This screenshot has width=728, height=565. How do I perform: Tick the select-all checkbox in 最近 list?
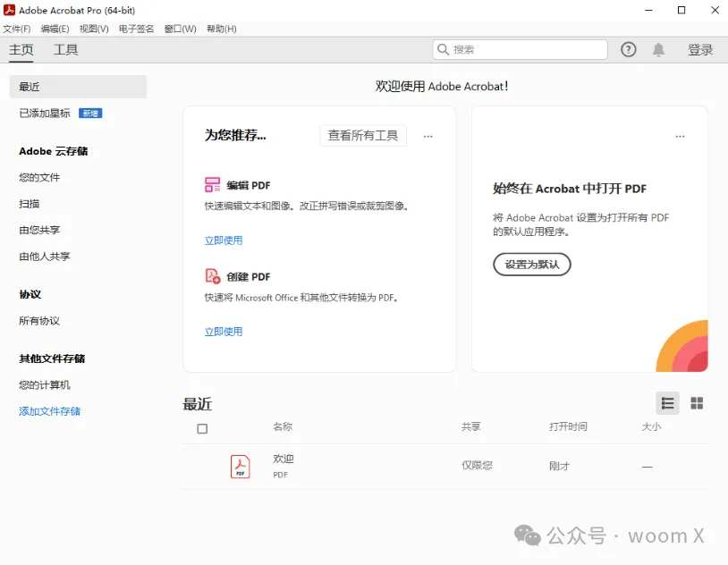[202, 428]
